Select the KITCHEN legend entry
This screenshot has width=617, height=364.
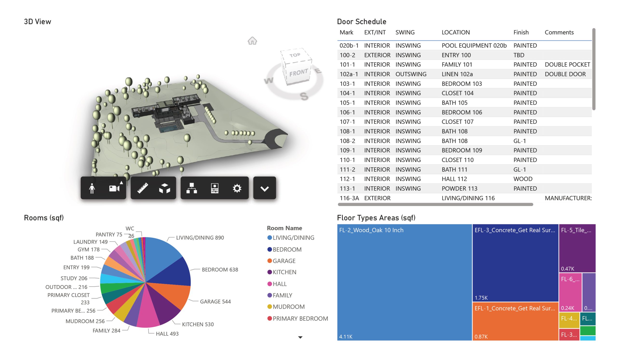tap(284, 272)
